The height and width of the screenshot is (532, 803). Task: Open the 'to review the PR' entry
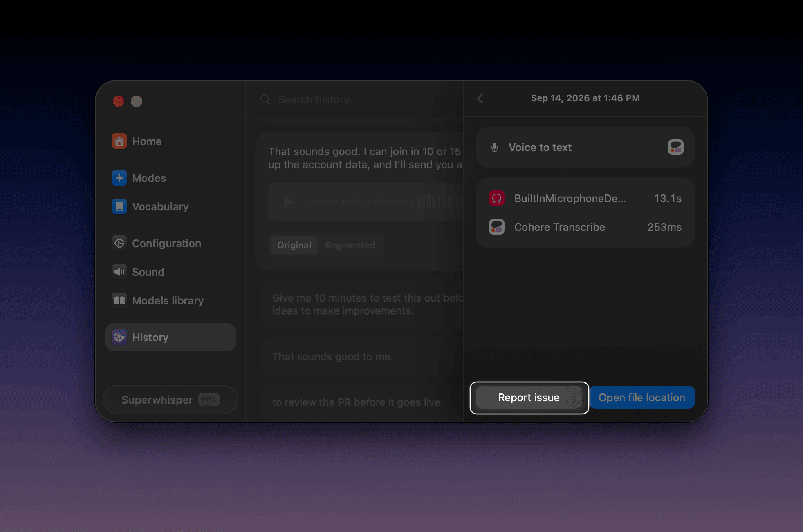pyautogui.click(x=362, y=402)
